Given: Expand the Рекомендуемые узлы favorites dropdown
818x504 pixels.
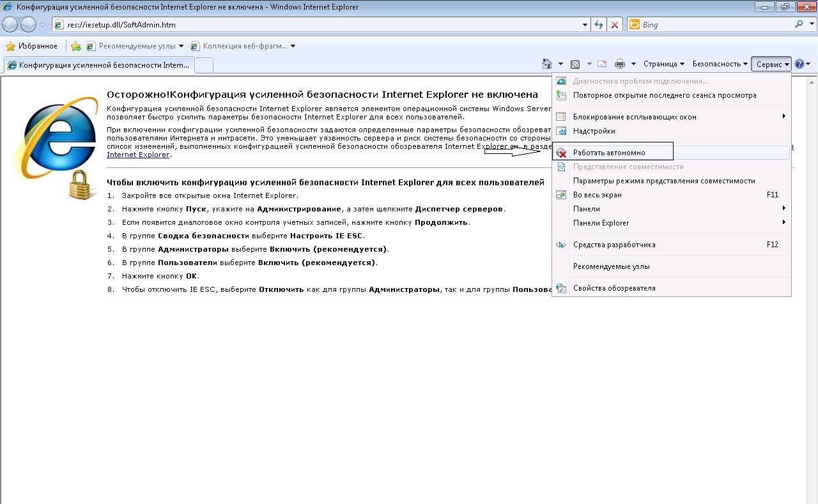Looking at the screenshot, I should coord(181,46).
